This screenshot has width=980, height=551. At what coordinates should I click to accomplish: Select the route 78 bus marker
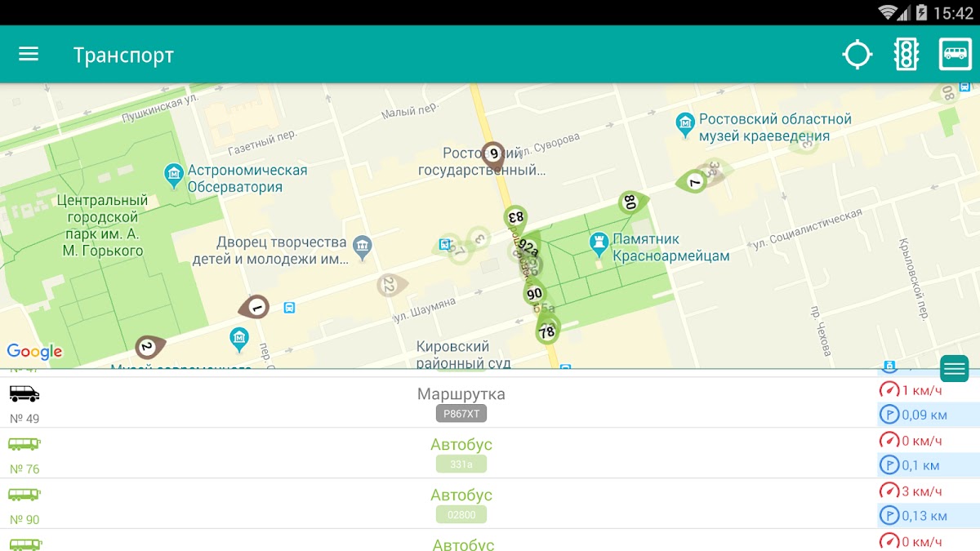[x=546, y=331]
